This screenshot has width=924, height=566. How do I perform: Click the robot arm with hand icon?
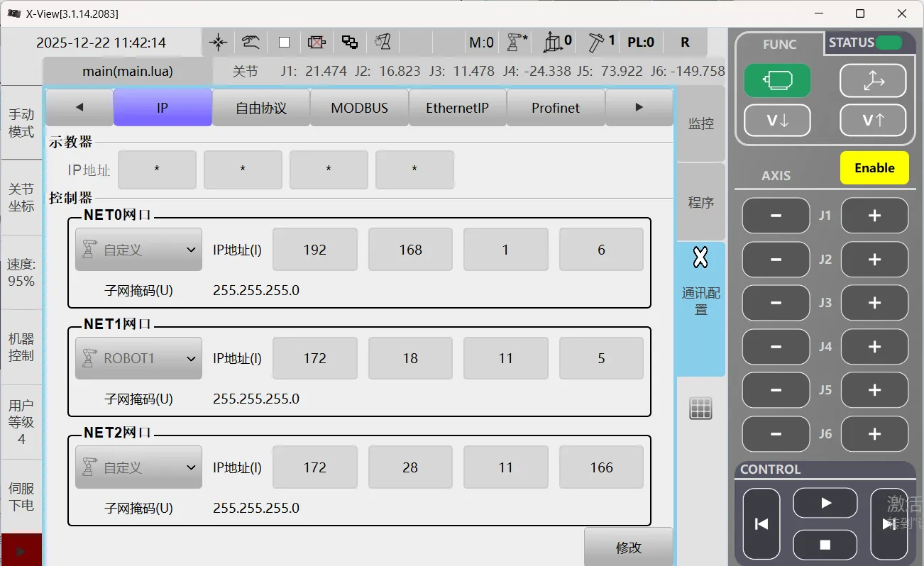383,43
